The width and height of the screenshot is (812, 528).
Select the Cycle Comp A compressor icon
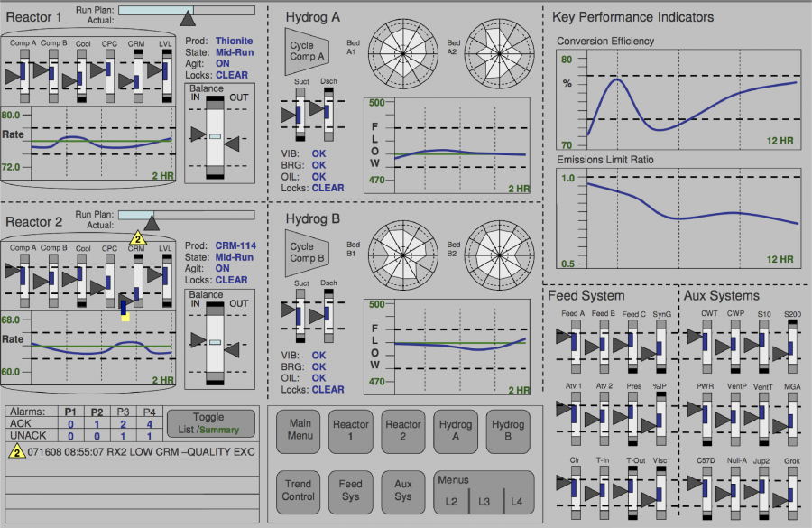point(307,50)
